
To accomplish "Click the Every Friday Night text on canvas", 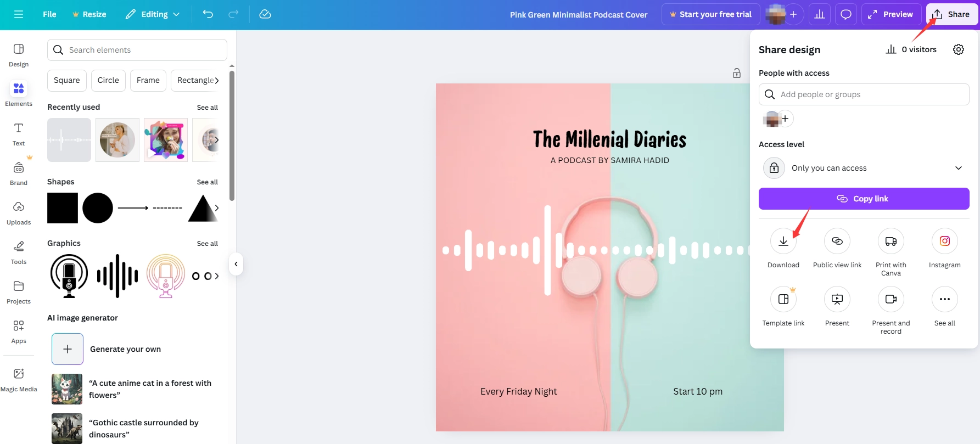I will [519, 391].
